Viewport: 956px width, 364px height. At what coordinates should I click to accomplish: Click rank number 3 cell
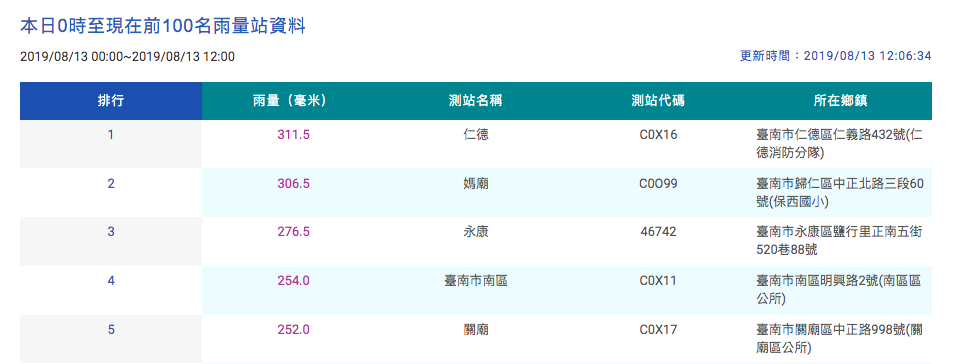(x=110, y=241)
